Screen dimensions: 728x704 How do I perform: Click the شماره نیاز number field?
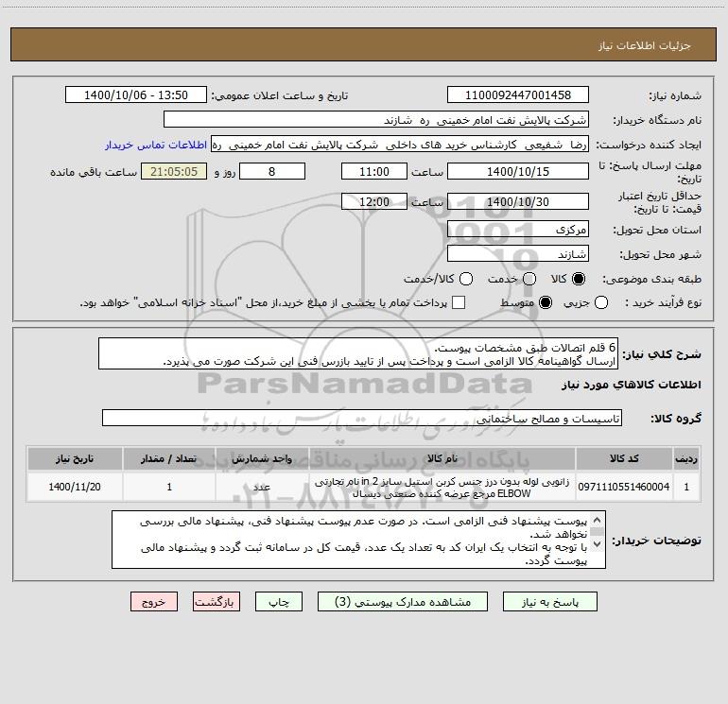pyautogui.click(x=518, y=94)
